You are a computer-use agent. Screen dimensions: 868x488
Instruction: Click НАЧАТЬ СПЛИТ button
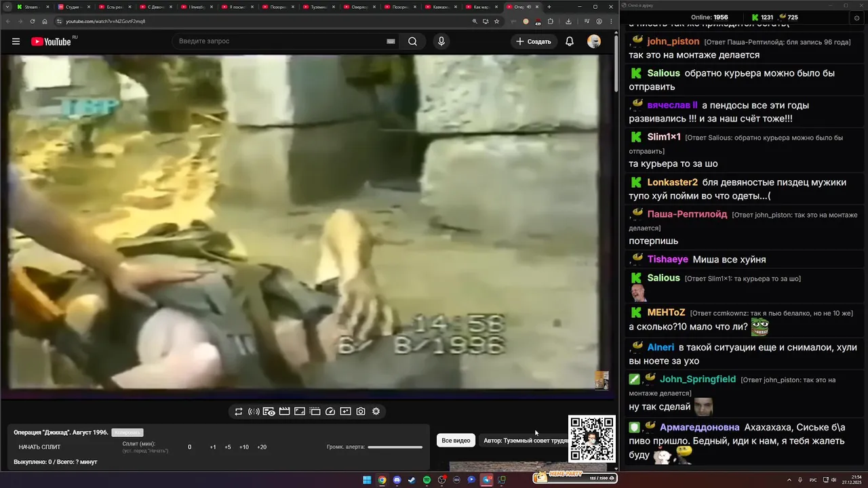click(39, 447)
